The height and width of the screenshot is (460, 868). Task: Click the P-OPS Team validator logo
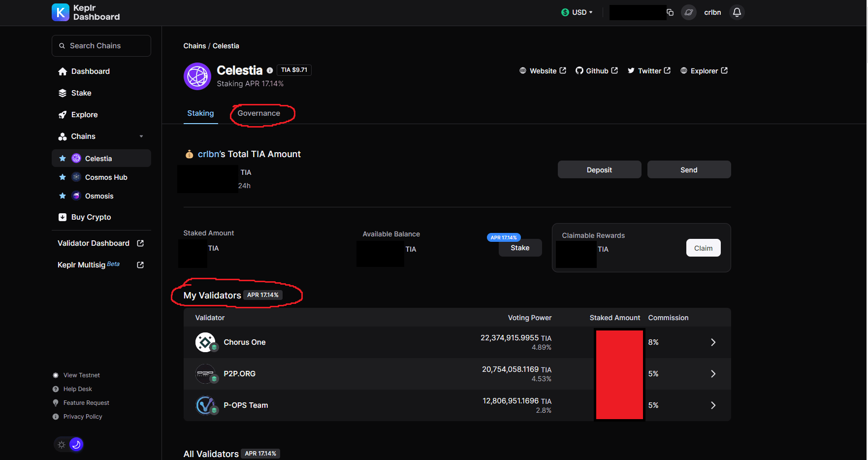pos(205,405)
